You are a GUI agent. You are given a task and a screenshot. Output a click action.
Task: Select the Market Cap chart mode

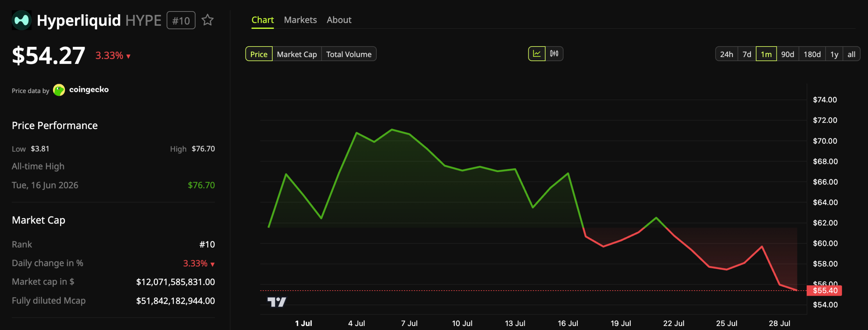pyautogui.click(x=297, y=54)
